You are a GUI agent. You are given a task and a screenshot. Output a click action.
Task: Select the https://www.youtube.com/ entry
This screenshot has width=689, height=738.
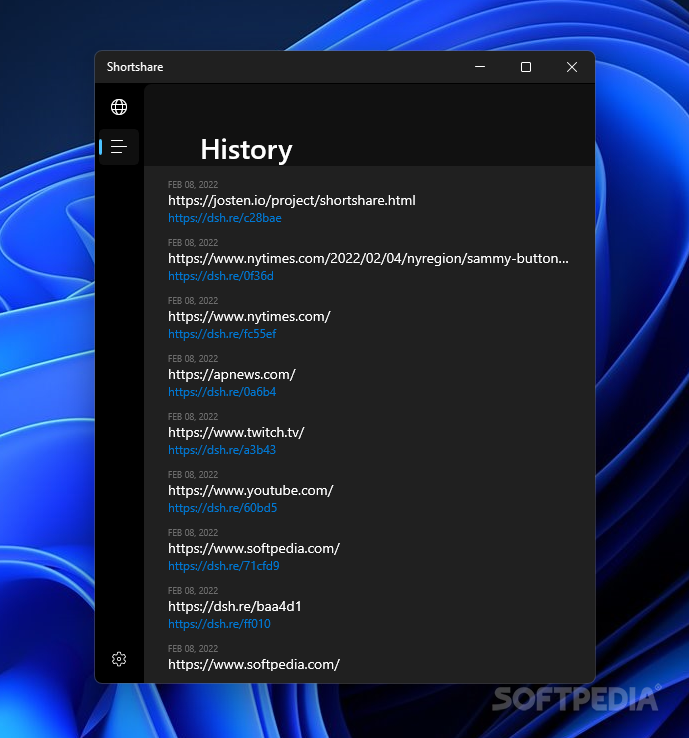point(250,490)
